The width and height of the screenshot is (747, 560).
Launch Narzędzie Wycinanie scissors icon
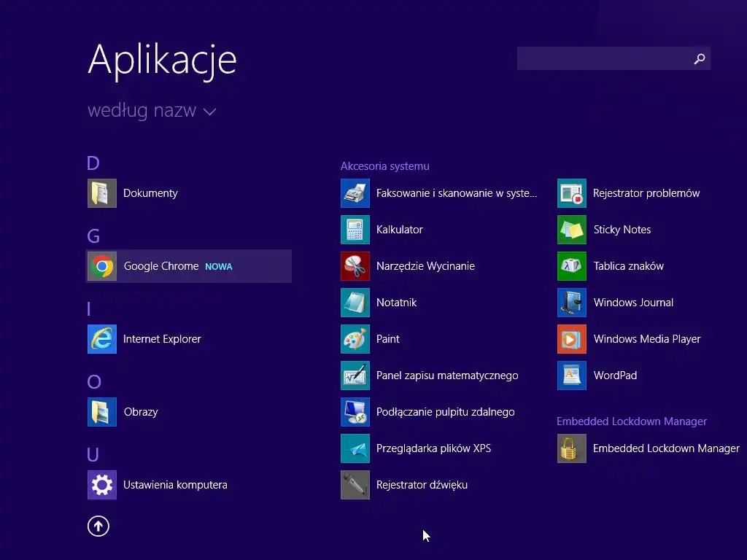pyautogui.click(x=355, y=266)
